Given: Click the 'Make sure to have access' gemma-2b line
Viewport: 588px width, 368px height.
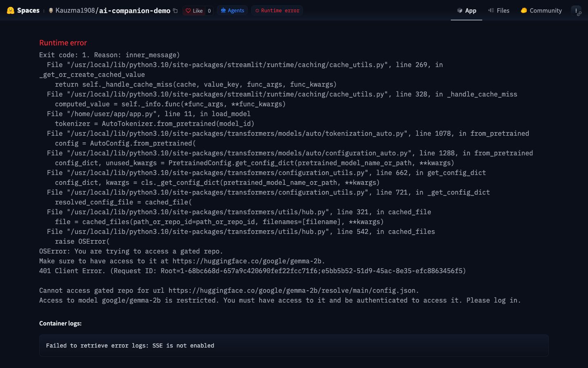Looking at the screenshot, I should (x=182, y=261).
